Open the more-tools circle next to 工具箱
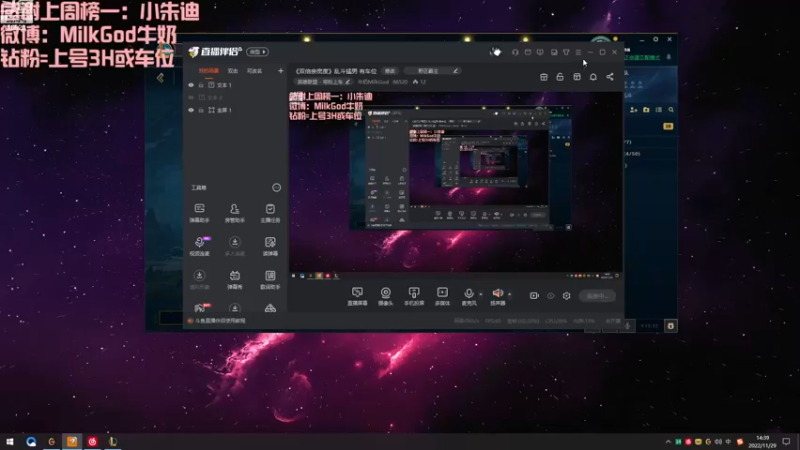800x450 pixels. (277, 188)
